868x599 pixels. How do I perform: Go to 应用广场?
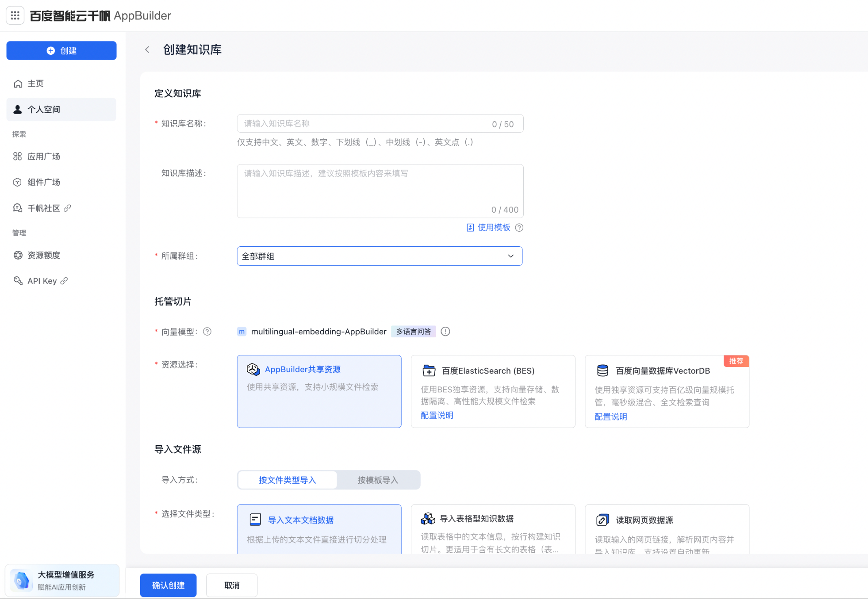tap(61, 156)
